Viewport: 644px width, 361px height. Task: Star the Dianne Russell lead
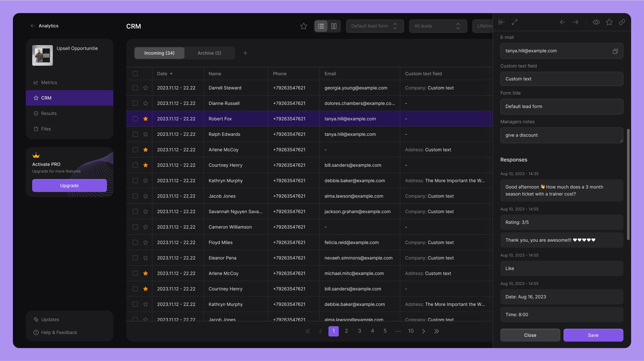tap(145, 103)
